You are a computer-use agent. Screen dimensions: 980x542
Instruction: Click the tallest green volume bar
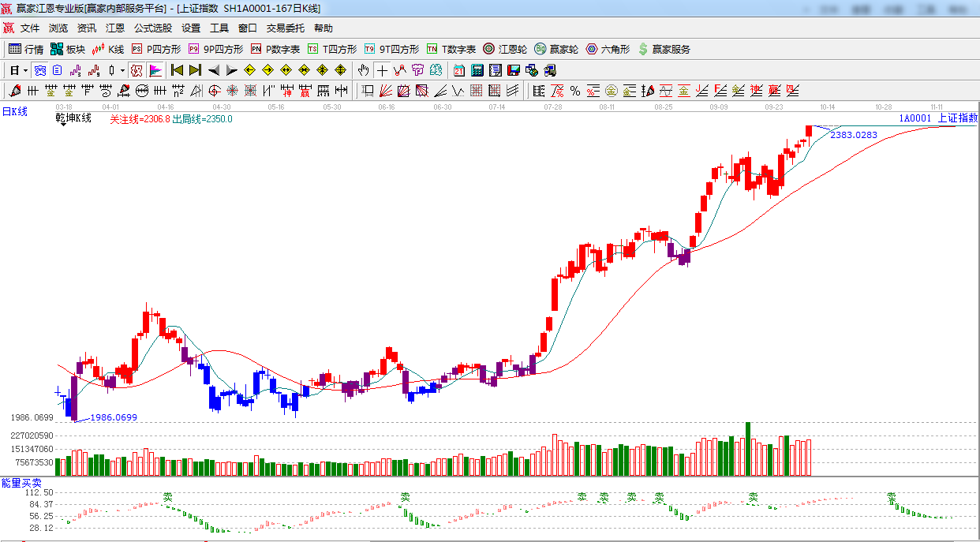pos(748,449)
